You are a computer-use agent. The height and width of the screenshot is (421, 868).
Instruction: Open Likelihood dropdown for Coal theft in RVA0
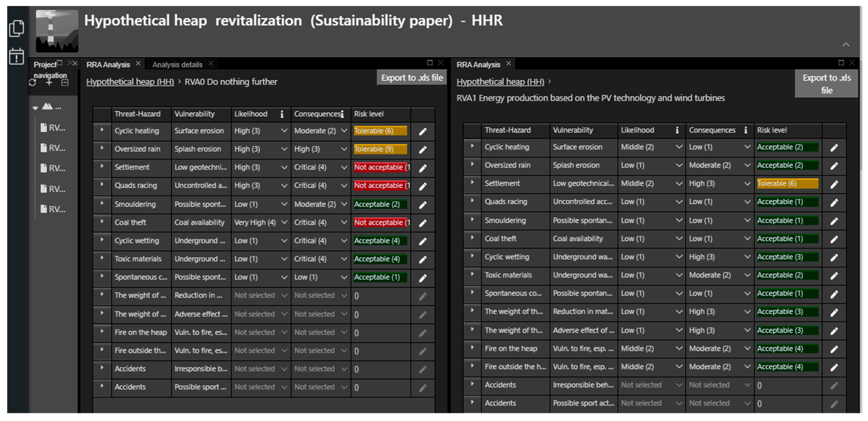pos(284,222)
